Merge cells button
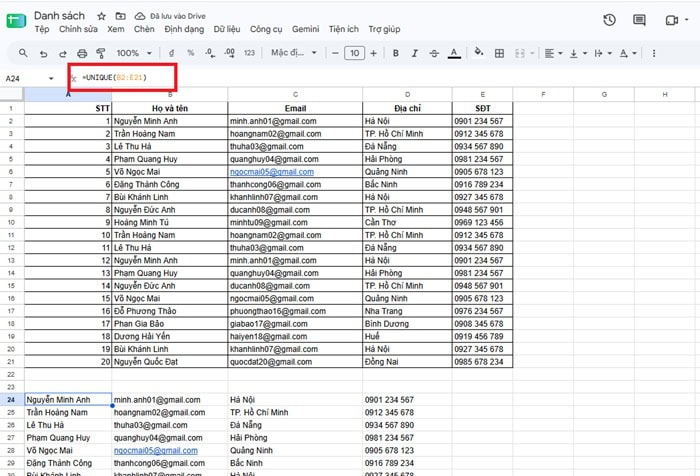The width and height of the screenshot is (700, 476). pos(520,54)
